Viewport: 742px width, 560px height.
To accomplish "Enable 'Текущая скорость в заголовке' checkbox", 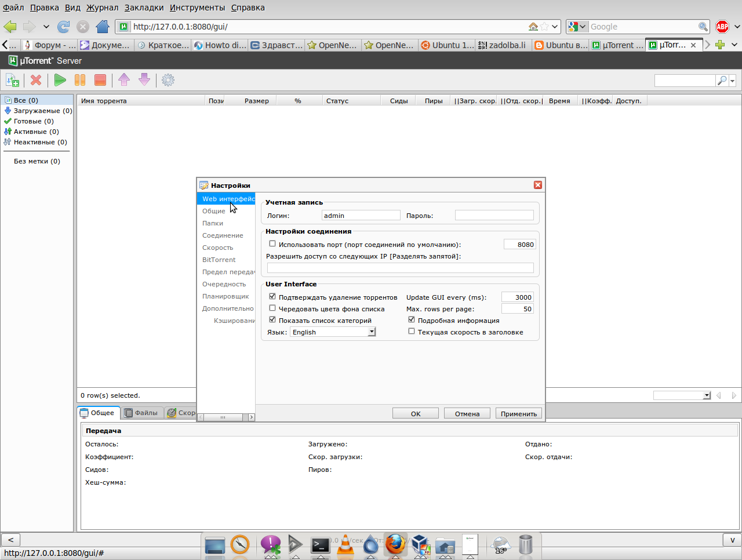I will [412, 332].
